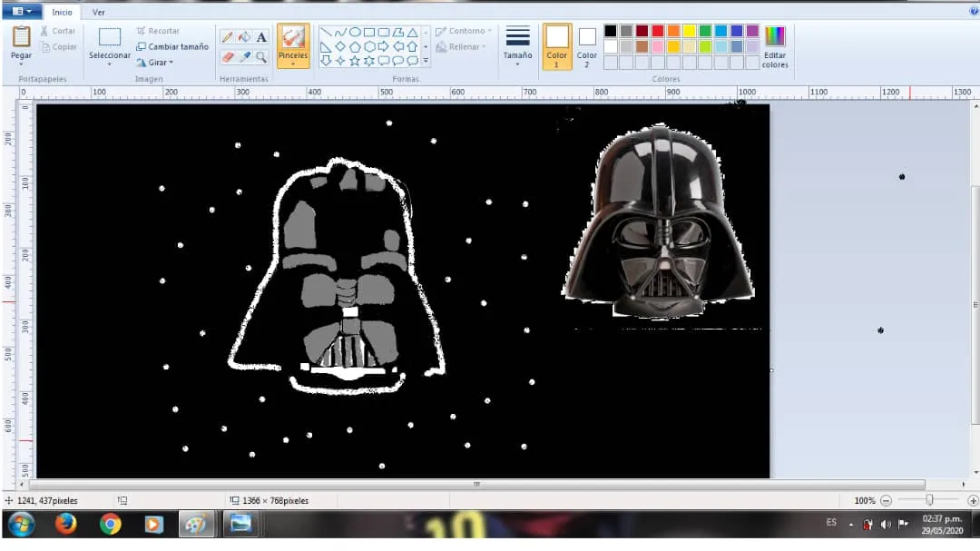Choose the curve shape
The width and height of the screenshot is (980, 551).
(x=340, y=32)
